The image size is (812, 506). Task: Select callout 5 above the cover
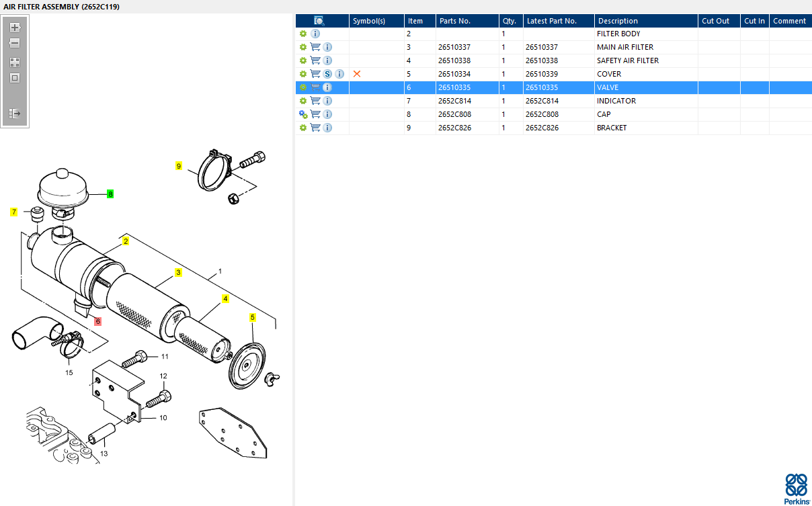(253, 317)
